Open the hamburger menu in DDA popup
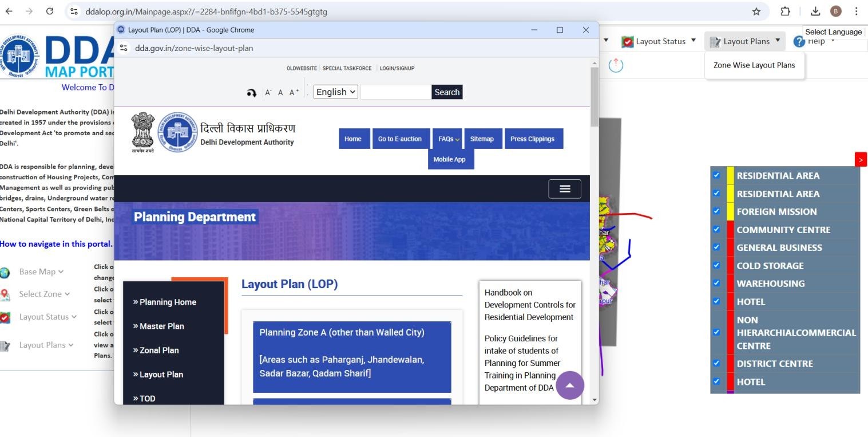Screen dimensions: 868x437 [x=565, y=189]
